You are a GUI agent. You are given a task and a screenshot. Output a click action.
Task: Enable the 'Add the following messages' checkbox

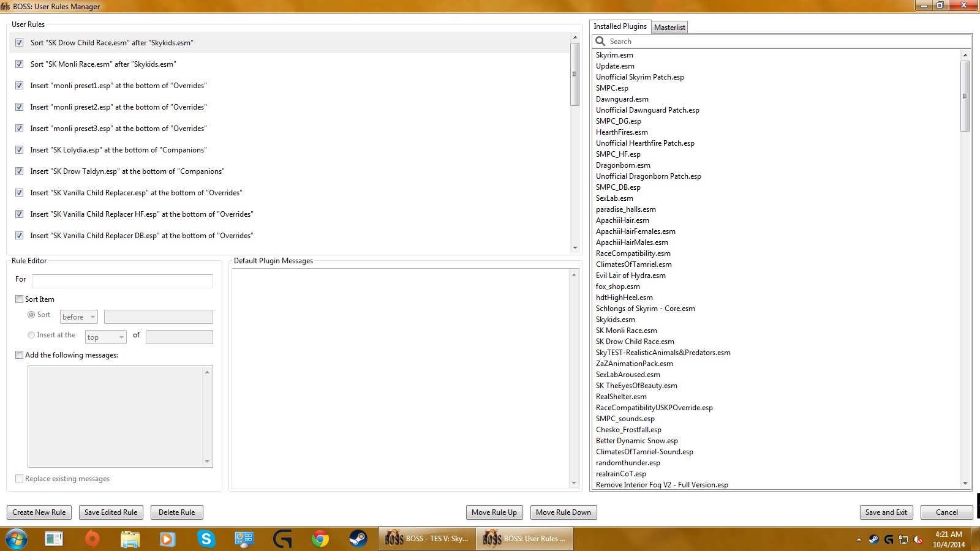coord(19,354)
